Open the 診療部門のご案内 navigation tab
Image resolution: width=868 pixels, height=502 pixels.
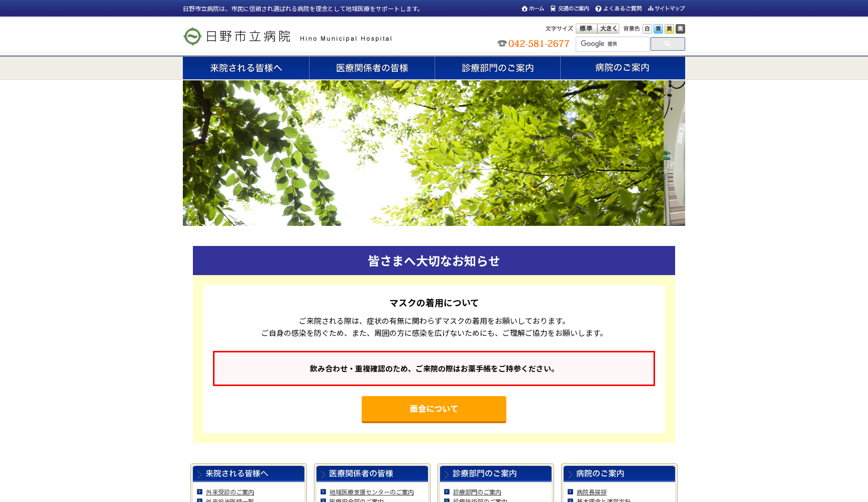[x=497, y=68]
